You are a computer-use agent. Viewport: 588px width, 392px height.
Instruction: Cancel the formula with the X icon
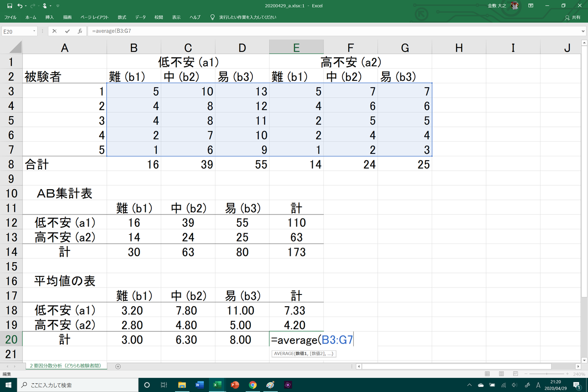pos(54,30)
